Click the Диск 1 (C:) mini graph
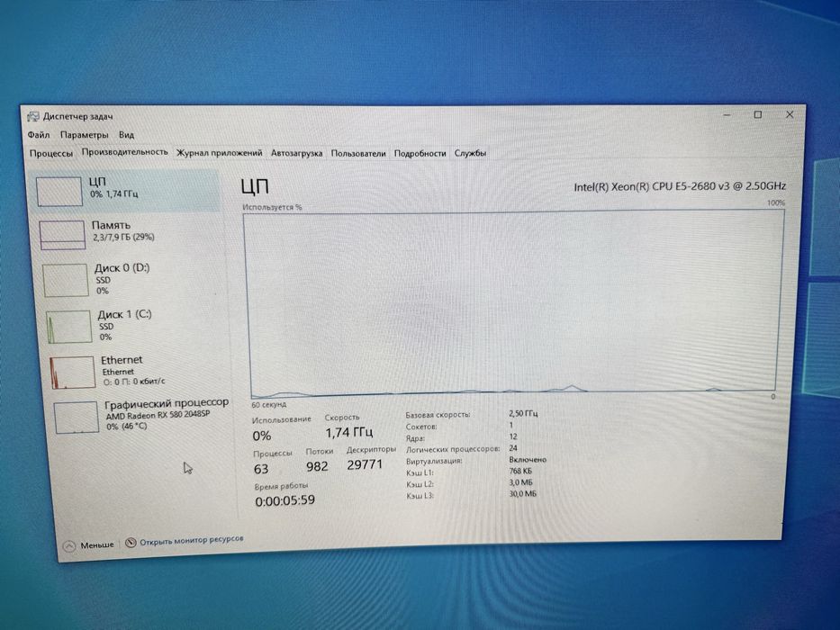 pos(69,327)
